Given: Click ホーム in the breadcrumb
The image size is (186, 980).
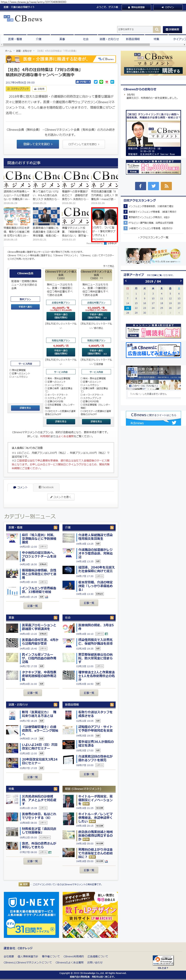Looking at the screenshot, I should click(8, 51).
